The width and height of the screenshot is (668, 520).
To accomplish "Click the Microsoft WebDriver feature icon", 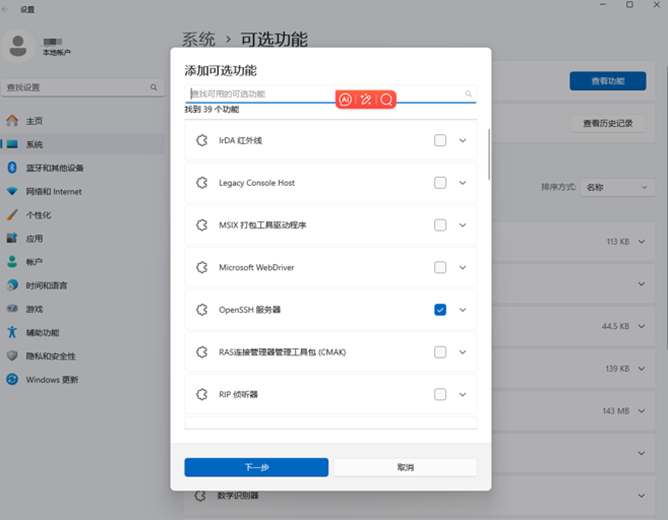I will (x=202, y=267).
